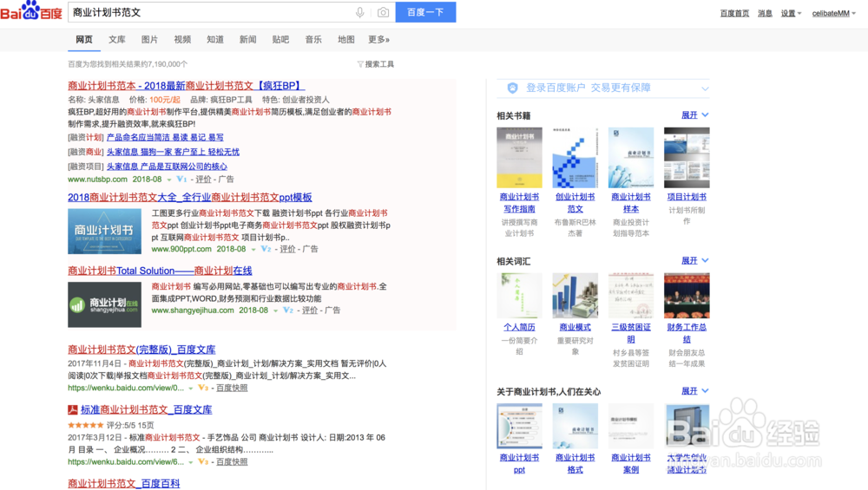Click the 900ppt 商业计划书 thumbnail
Screen dimensions: 868x490
coord(105,232)
